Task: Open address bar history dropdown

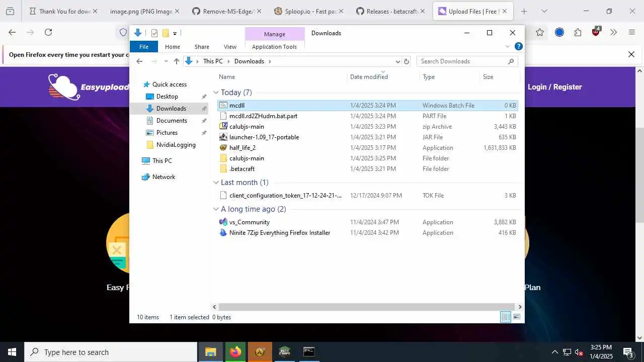Action: point(397,61)
